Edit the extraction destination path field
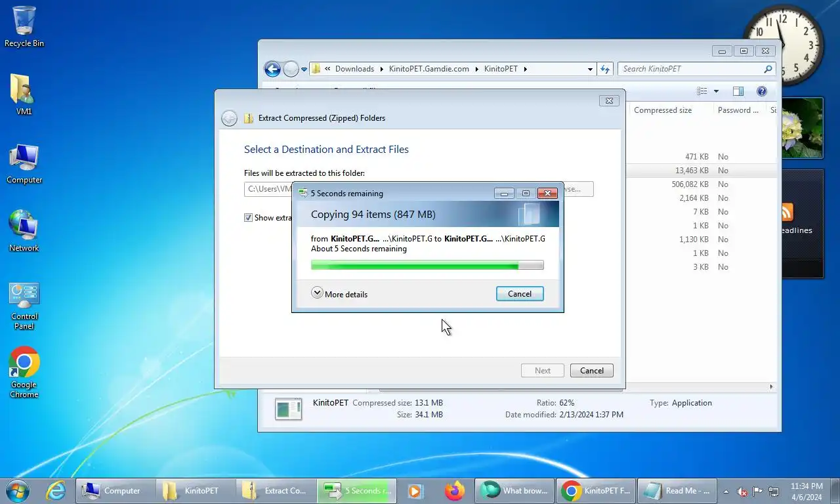Screen dimensions: 840x504 point(268,189)
